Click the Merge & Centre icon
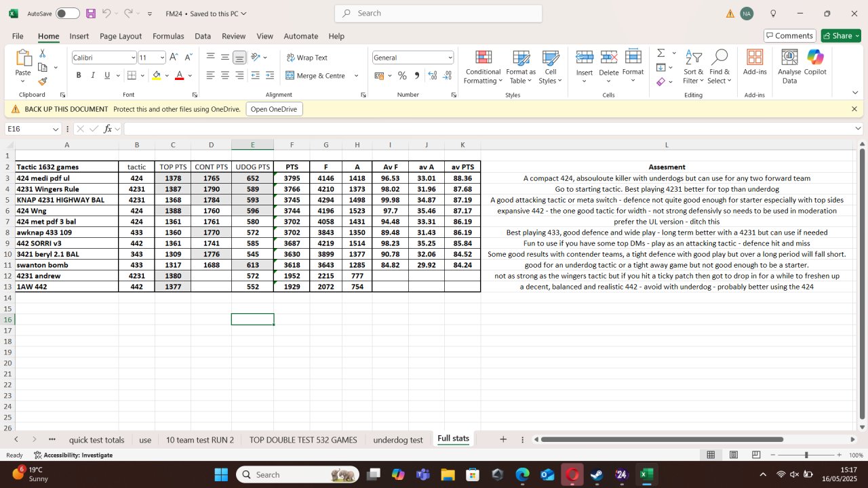868x488 pixels. tap(290, 76)
